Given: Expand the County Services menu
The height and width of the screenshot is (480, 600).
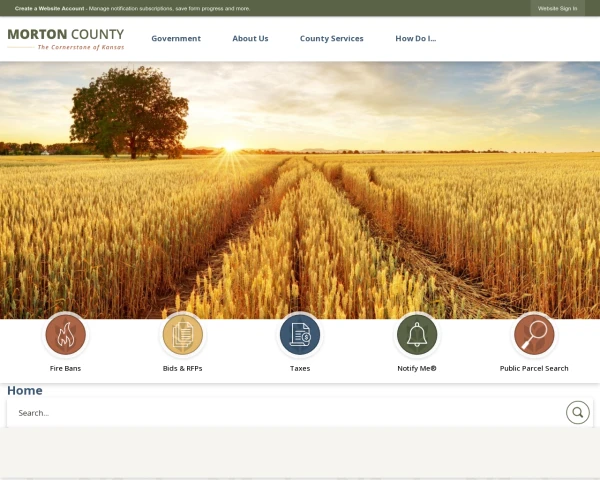Looking at the screenshot, I should (331, 38).
